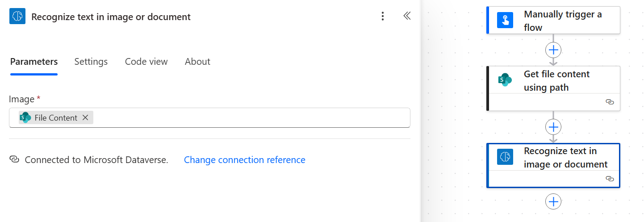The width and height of the screenshot is (644, 222).
Task: Add a step after the manual trigger
Action: click(x=553, y=50)
